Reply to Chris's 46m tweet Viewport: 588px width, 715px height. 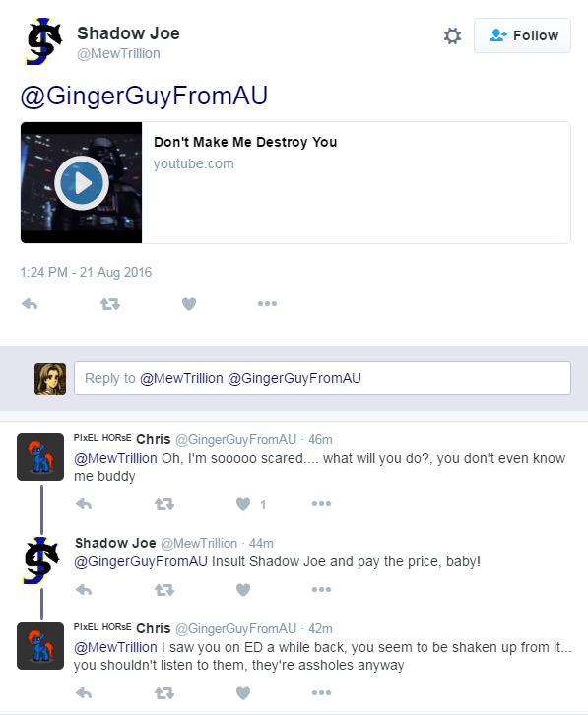coord(84,504)
